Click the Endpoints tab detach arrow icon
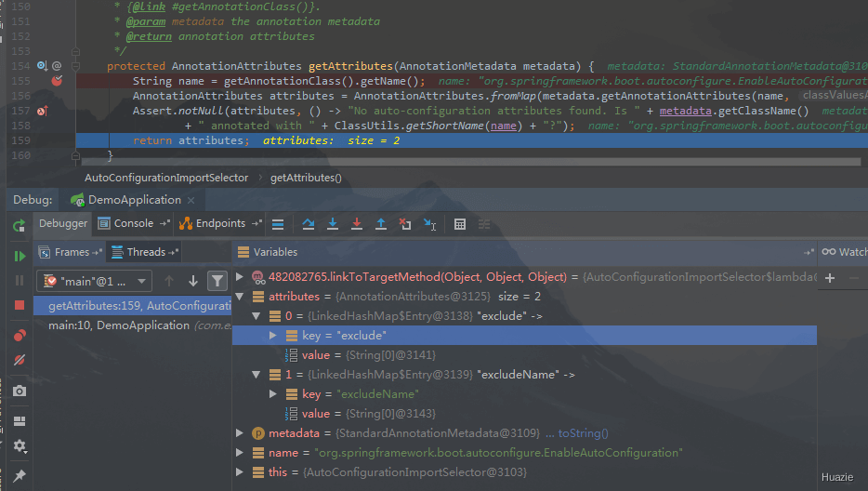Viewport: 868px width, 491px height. 256,223
